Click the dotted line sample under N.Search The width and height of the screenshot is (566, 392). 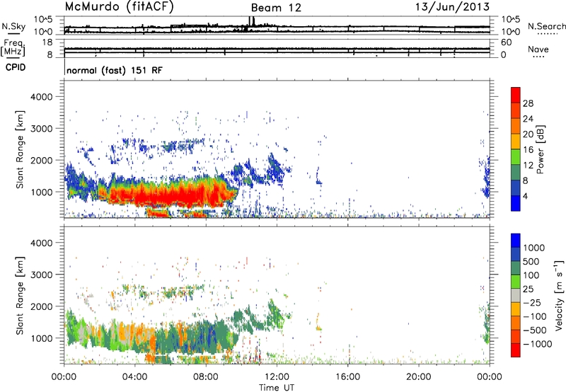click(548, 34)
